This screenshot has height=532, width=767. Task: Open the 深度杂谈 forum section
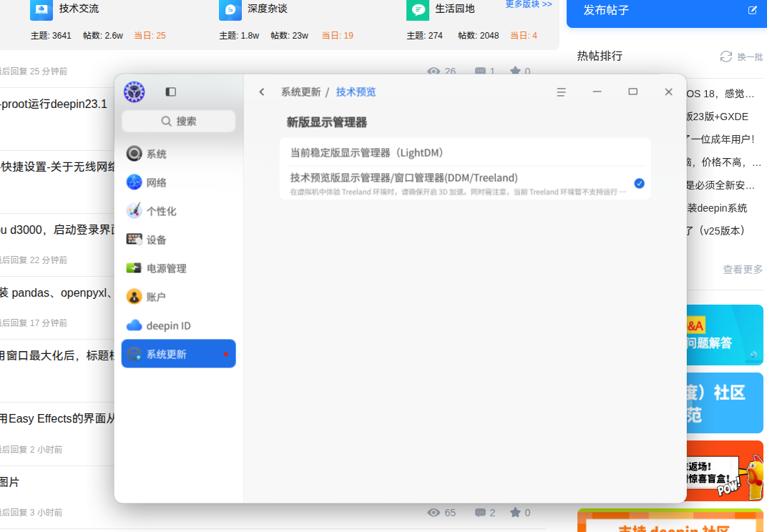[x=267, y=9]
